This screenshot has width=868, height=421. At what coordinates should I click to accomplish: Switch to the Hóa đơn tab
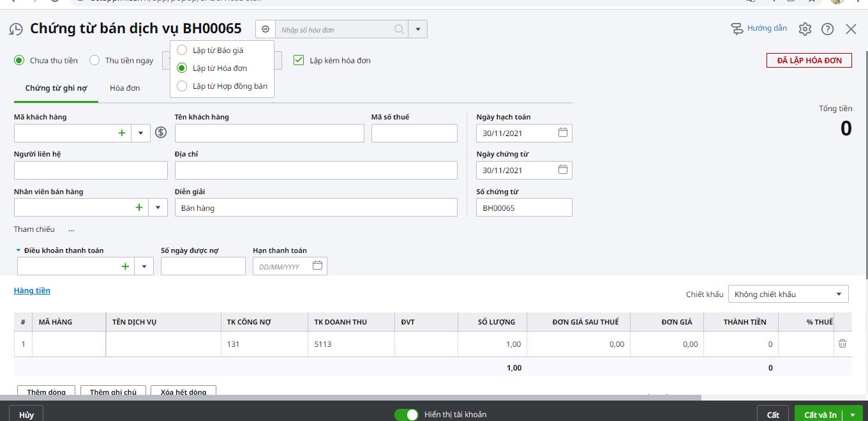pos(124,88)
